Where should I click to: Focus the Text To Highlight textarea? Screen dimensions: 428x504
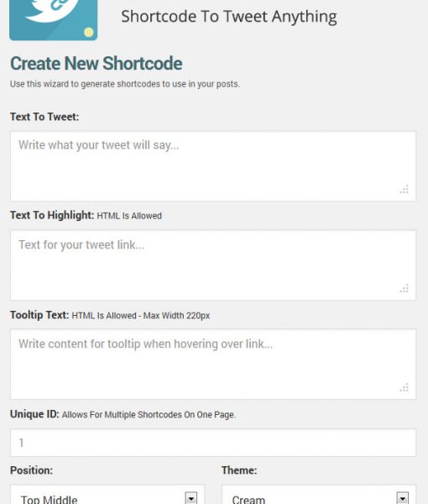[x=213, y=265]
